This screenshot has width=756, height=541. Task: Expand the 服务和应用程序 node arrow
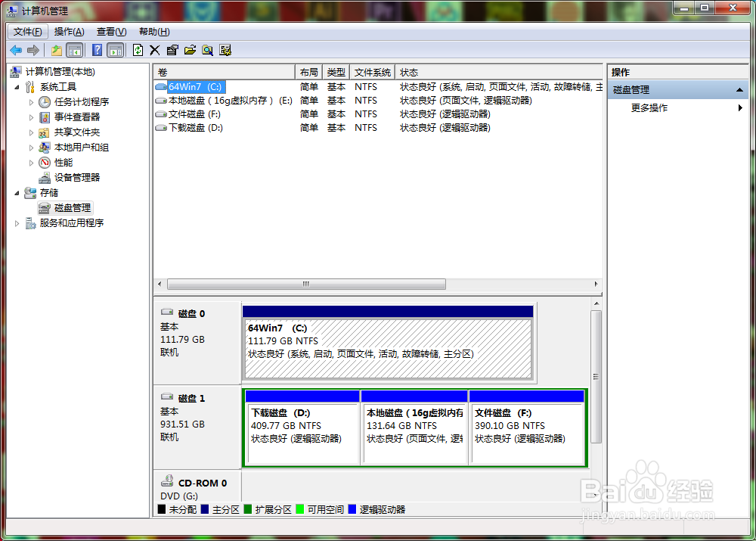17,223
